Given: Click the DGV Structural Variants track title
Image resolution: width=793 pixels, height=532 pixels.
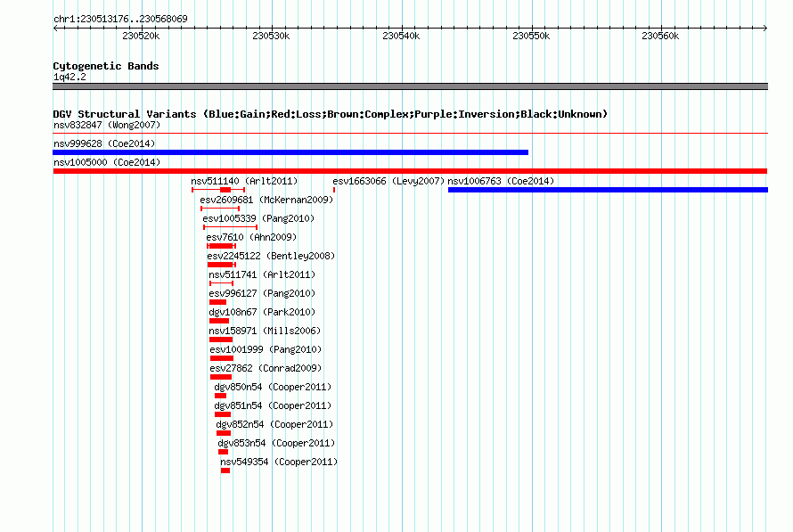Looking at the screenshot, I should click(x=331, y=114).
